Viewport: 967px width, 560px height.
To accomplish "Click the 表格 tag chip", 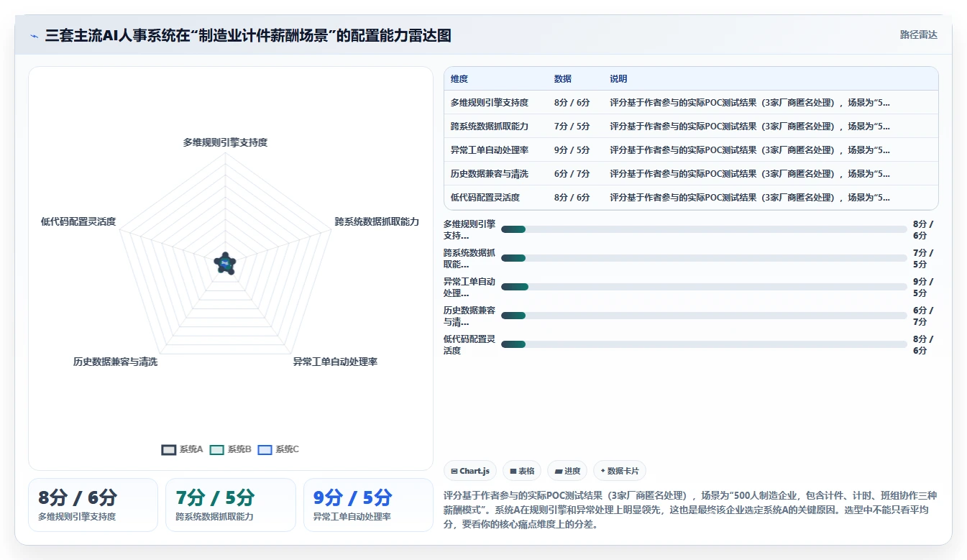I will point(522,471).
